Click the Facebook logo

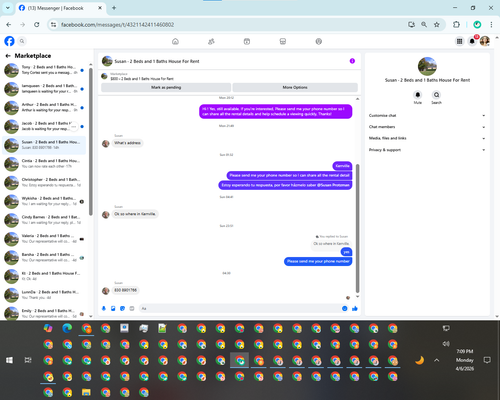9,41
